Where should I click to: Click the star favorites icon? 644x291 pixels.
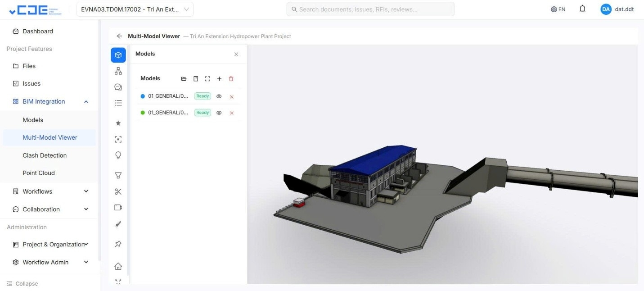(x=118, y=123)
